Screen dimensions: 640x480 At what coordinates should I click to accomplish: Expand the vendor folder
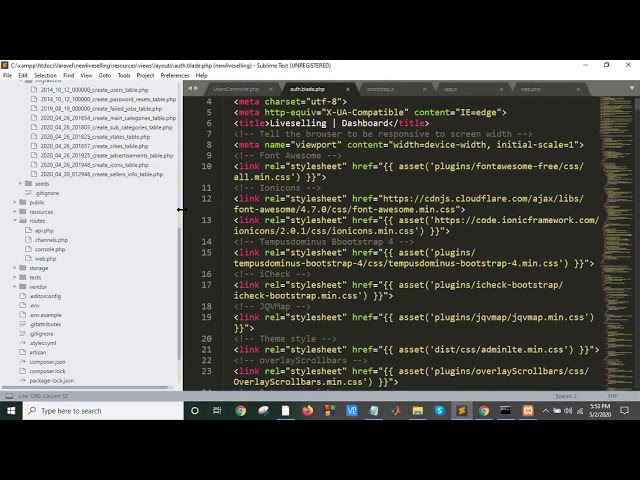coord(15,287)
